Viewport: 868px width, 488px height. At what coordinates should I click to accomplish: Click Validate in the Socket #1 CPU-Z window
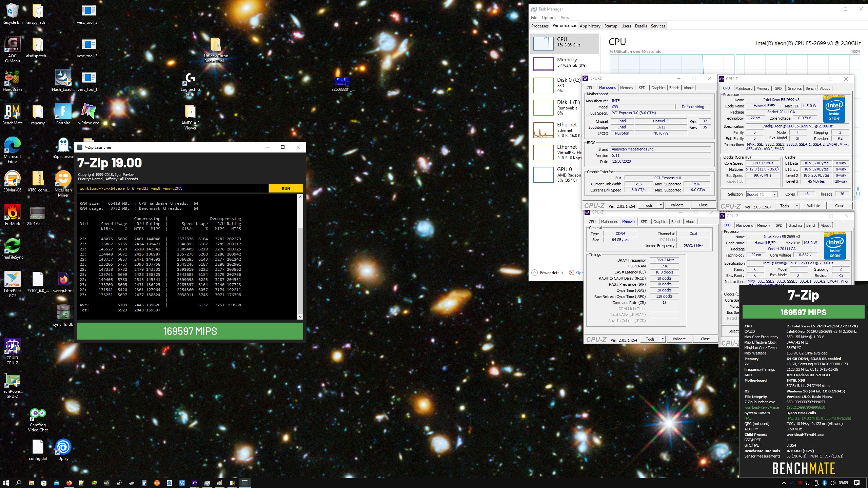813,206
